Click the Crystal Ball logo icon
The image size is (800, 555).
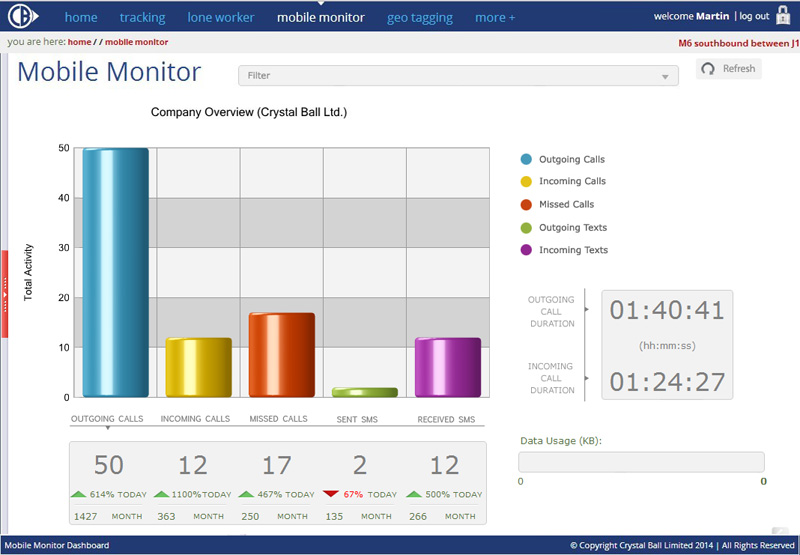tap(22, 16)
